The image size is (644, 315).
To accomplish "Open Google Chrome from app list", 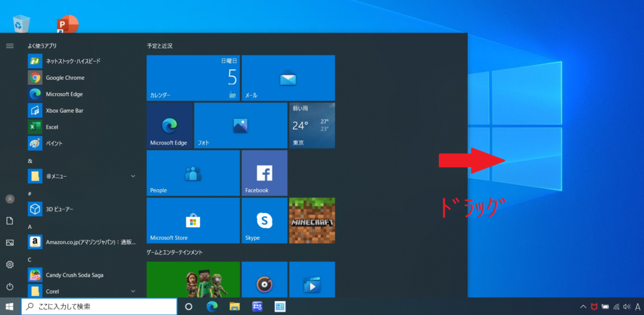I will pos(82,77).
